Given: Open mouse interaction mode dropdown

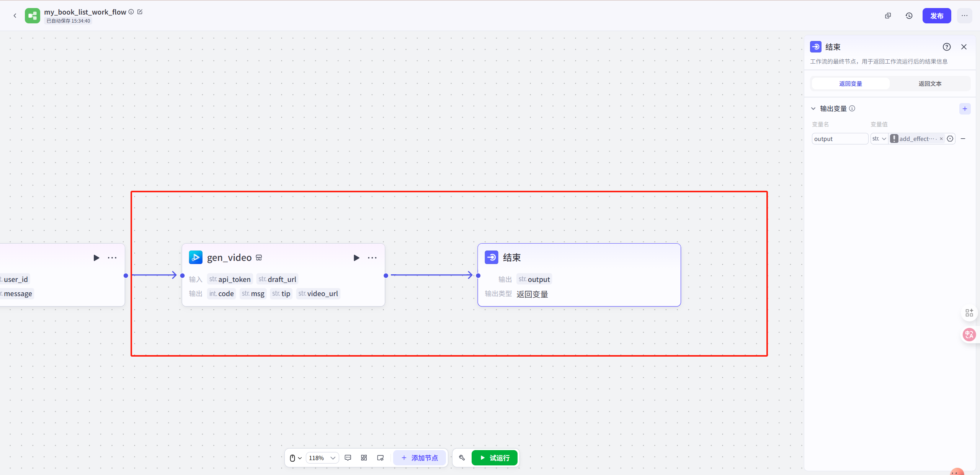Looking at the screenshot, I should 295,458.
